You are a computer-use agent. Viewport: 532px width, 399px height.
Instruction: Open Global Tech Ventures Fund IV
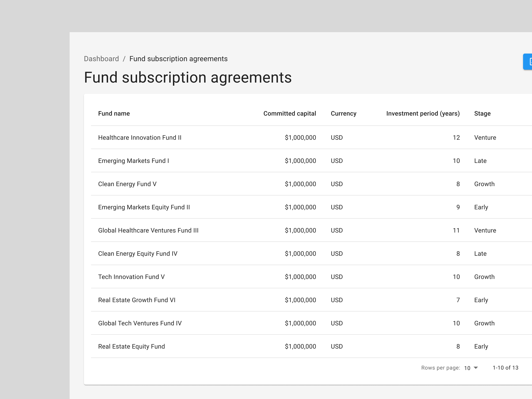tap(140, 323)
